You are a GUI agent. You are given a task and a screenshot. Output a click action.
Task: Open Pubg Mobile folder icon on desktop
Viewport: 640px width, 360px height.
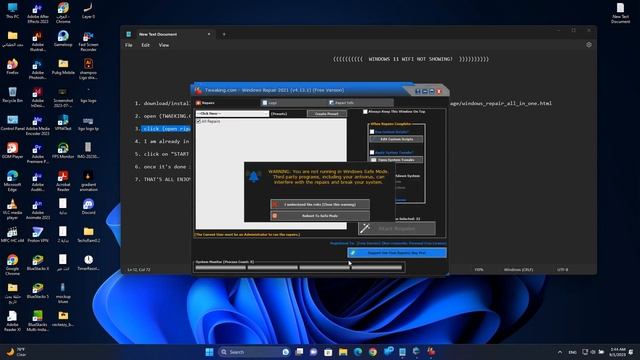[63, 67]
